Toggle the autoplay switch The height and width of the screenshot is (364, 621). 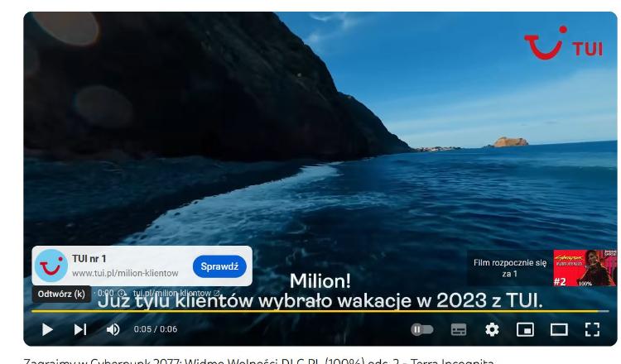421,329
